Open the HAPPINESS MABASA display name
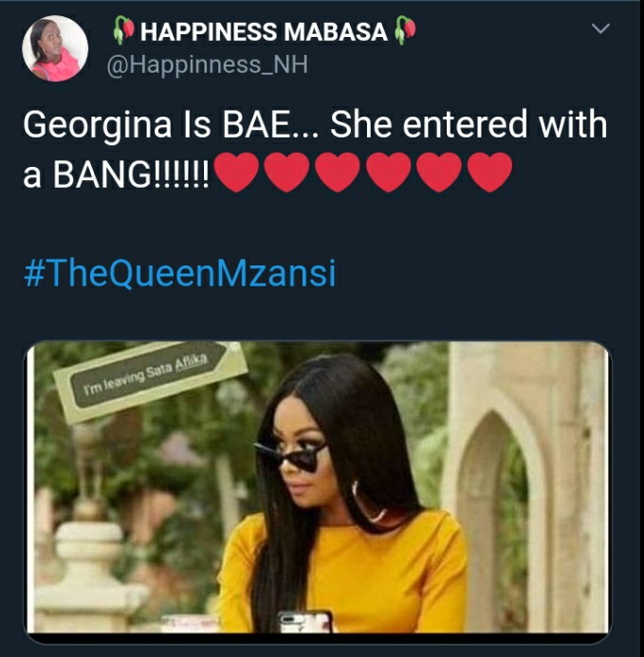The width and height of the screenshot is (644, 657). pyautogui.click(x=264, y=32)
